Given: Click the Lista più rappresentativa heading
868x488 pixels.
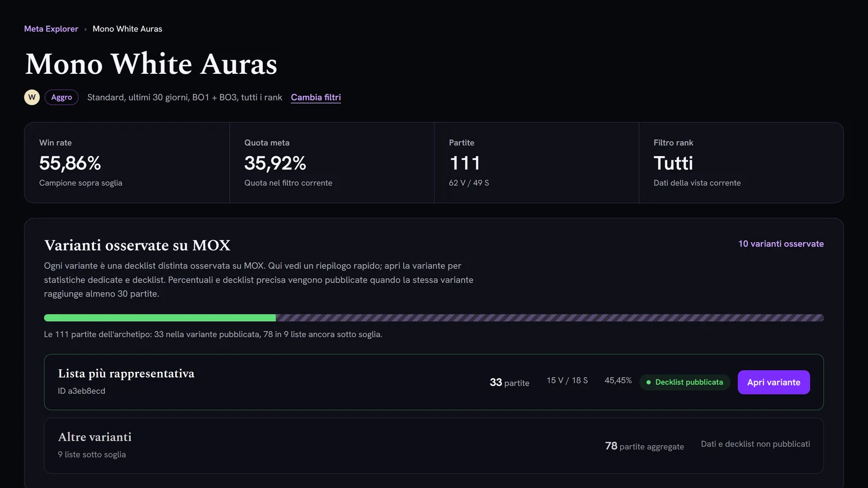Looking at the screenshot, I should pos(126,374).
